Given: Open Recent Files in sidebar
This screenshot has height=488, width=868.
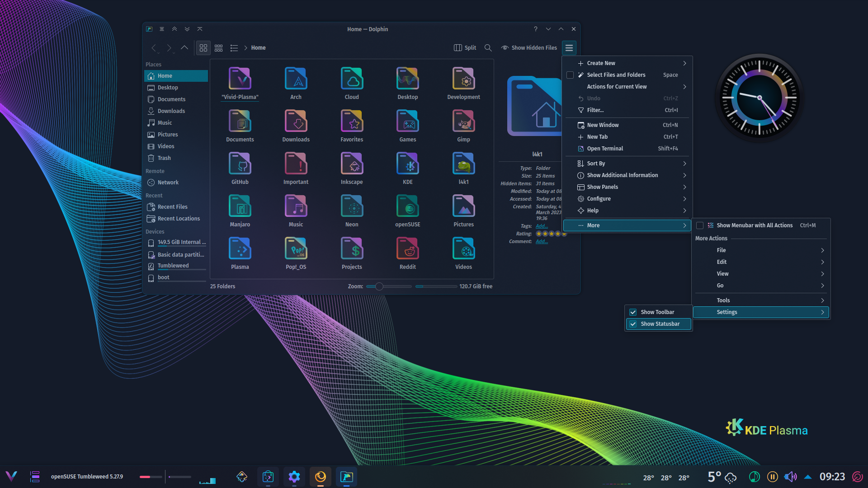Looking at the screenshot, I should (176, 207).
